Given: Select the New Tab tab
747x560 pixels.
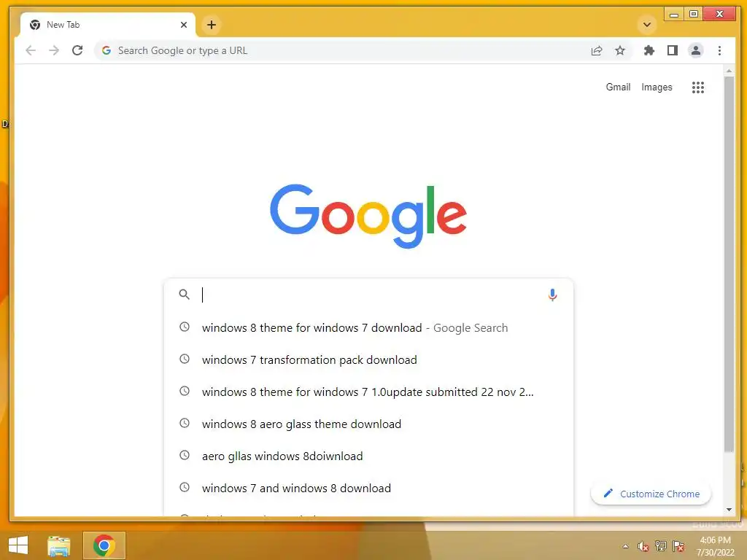Looking at the screenshot, I should [x=108, y=25].
